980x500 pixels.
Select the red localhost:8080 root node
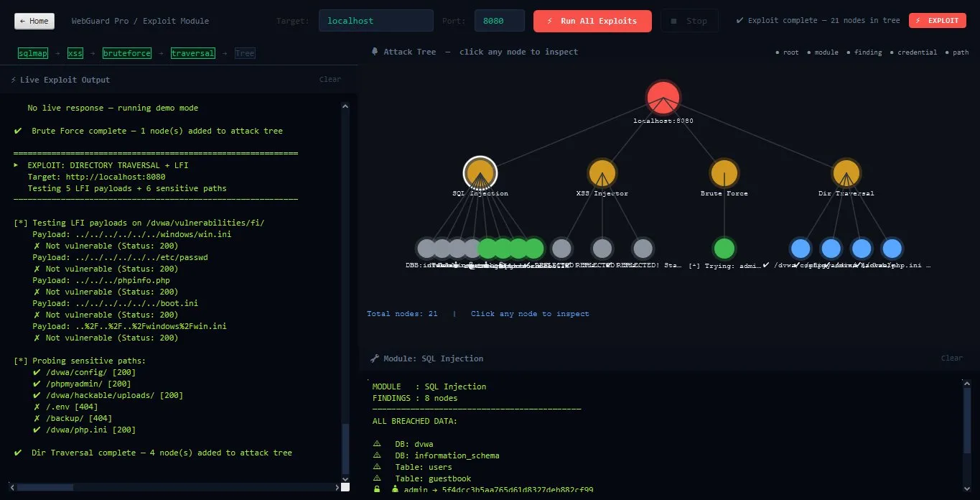pos(663,98)
